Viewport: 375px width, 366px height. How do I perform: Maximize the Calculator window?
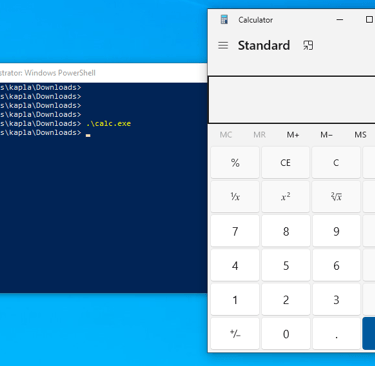369,20
